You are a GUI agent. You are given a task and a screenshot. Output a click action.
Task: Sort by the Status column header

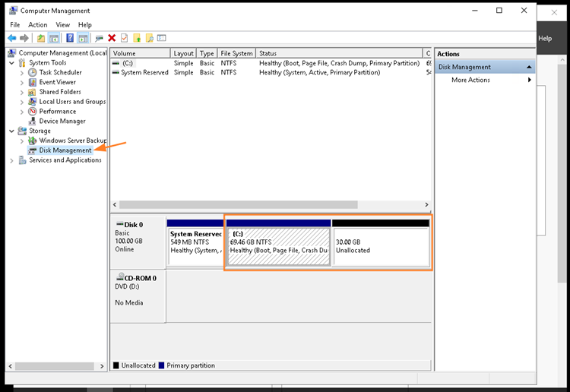(x=339, y=53)
